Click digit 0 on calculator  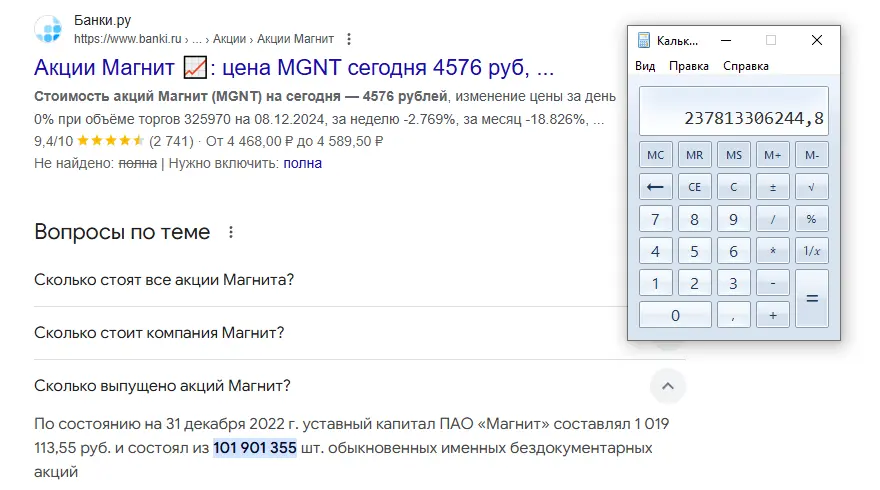675,315
